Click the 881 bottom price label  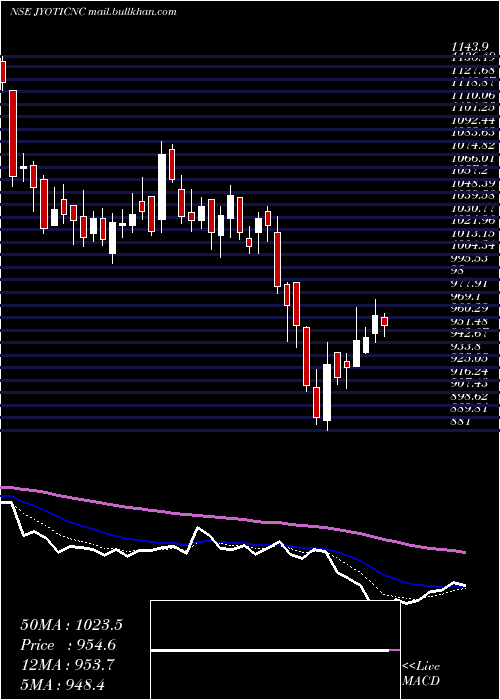coord(461,421)
